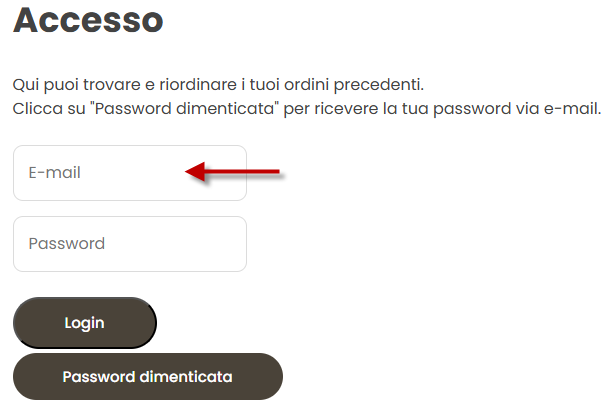602x405 pixels.
Task: Click the line "Qui puoi trovare e riordinare"
Action: 218,85
